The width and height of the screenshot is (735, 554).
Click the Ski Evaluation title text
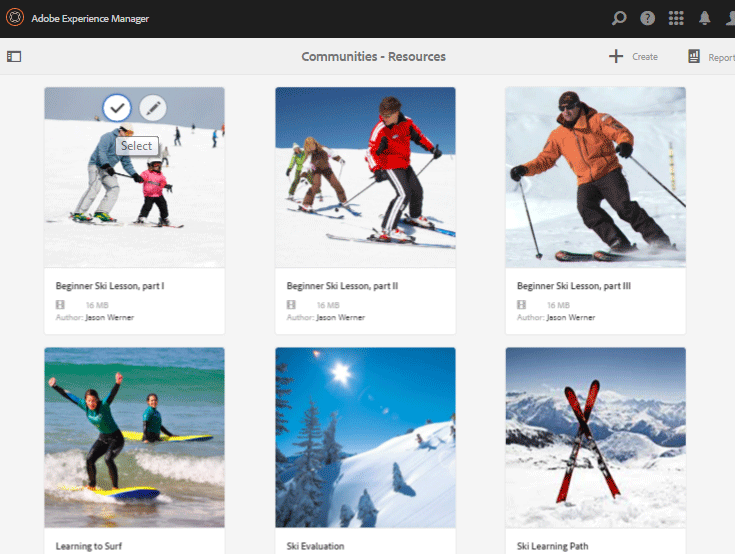(x=315, y=546)
